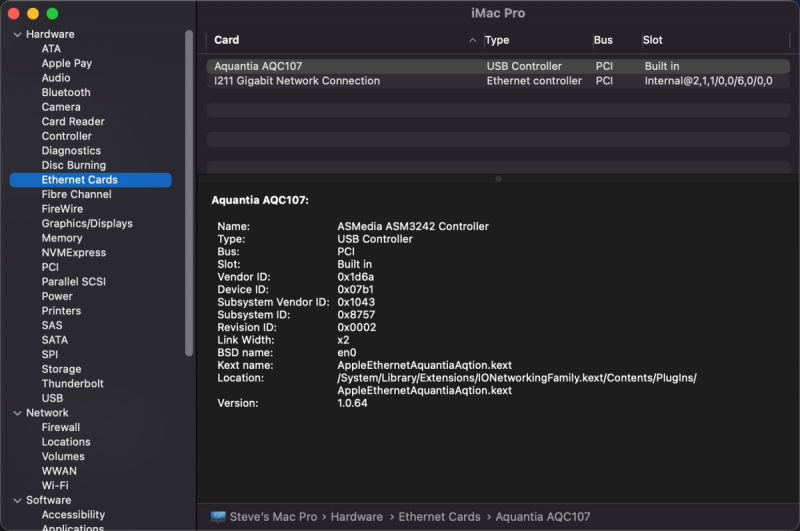The width and height of the screenshot is (800, 531).
Task: Open the Wi-Fi network section
Action: pyautogui.click(x=55, y=486)
